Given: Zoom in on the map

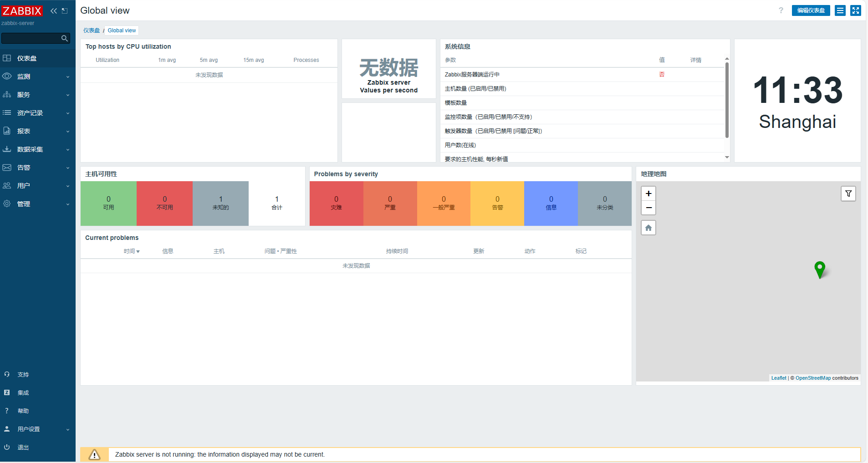Looking at the screenshot, I should [648, 193].
